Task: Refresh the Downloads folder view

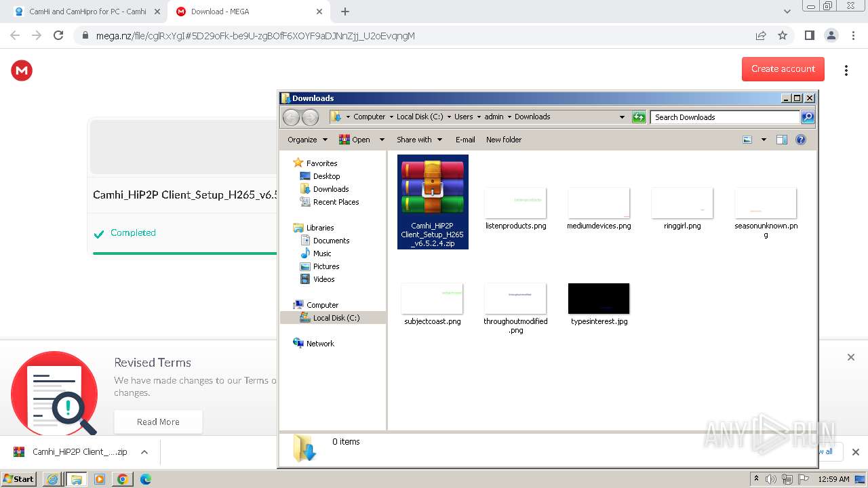Action: 639,117
